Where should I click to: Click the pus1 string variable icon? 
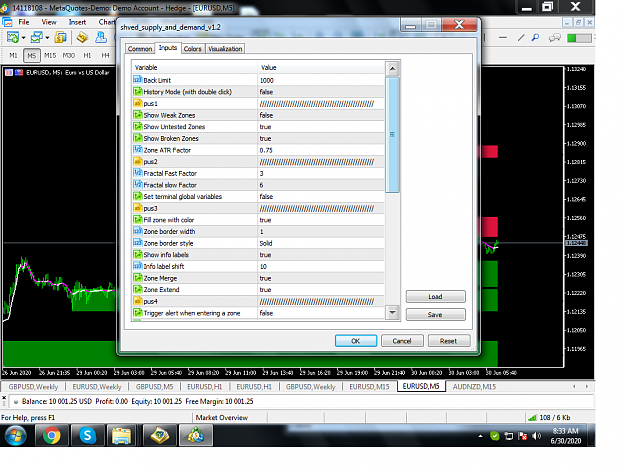pyautogui.click(x=138, y=103)
